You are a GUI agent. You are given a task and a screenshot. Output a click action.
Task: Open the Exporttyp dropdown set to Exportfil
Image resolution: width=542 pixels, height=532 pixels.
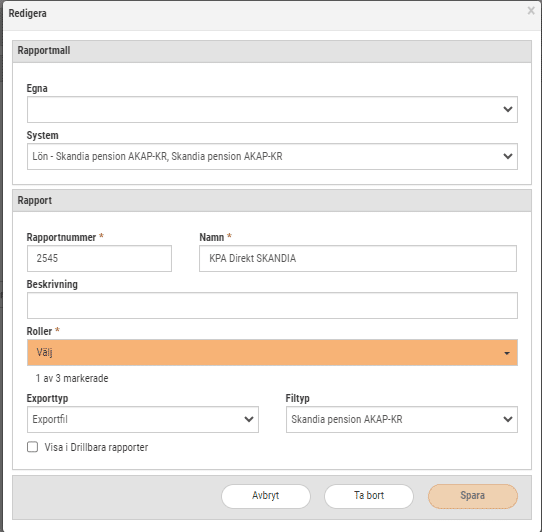[143, 419]
